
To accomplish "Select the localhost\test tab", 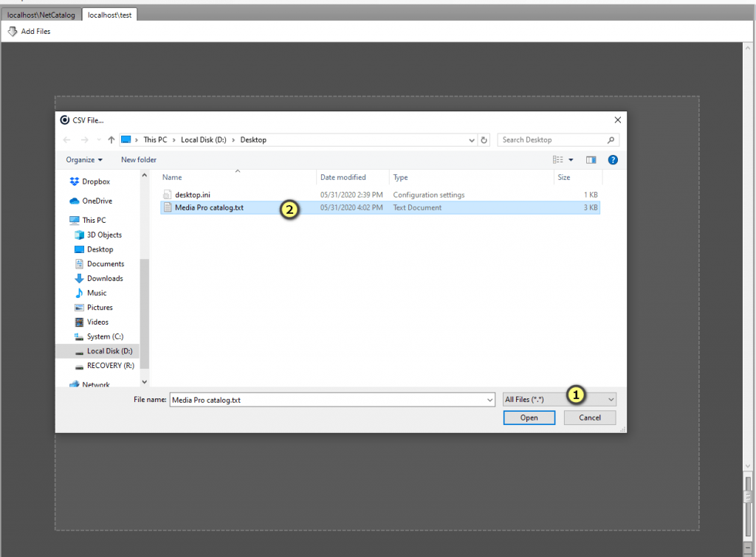I will 109,15.
